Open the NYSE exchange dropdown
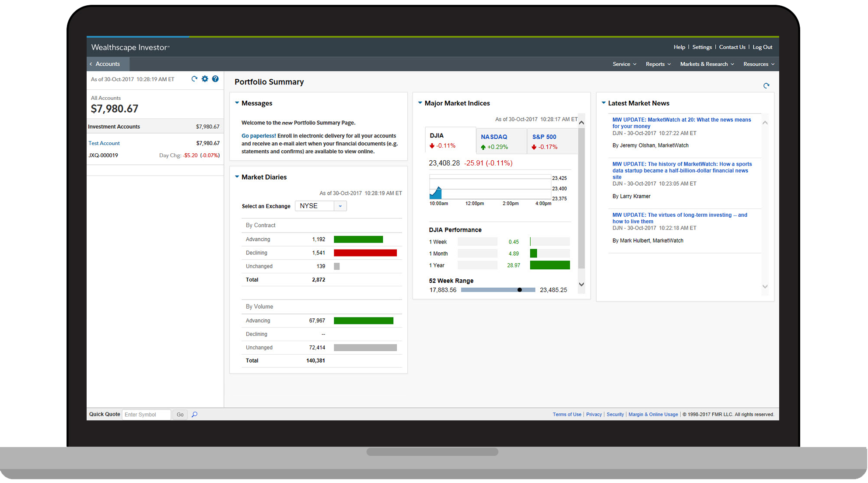This screenshot has height=483, width=868. 340,206
